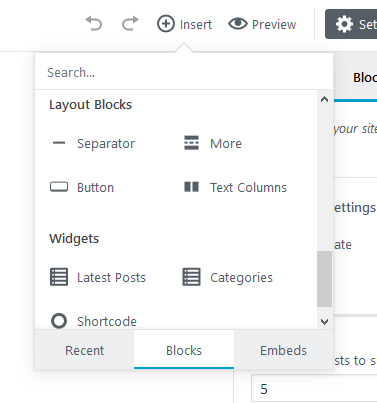Click the posts number field showing 5
Screen dimensions: 377x403
click(x=314, y=389)
